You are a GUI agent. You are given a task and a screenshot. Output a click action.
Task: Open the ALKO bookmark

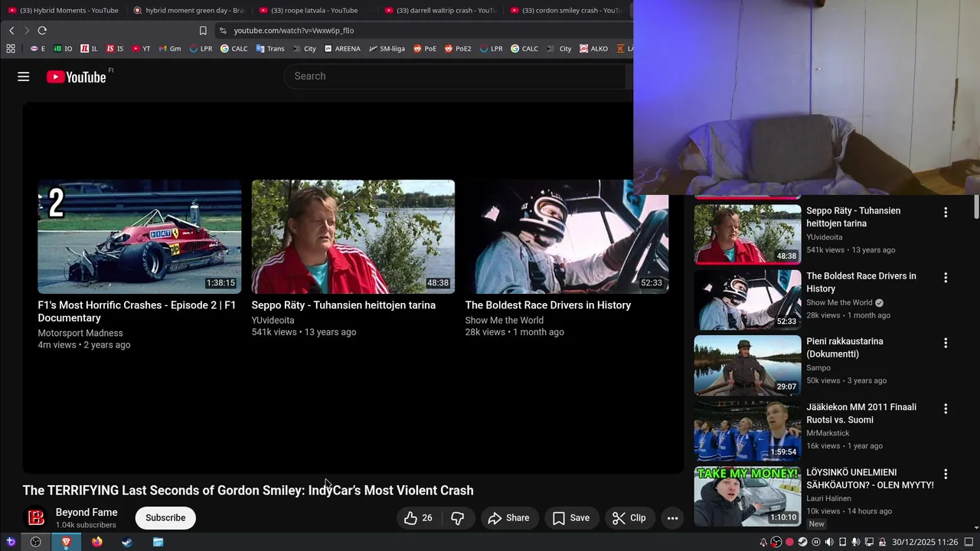pos(593,48)
